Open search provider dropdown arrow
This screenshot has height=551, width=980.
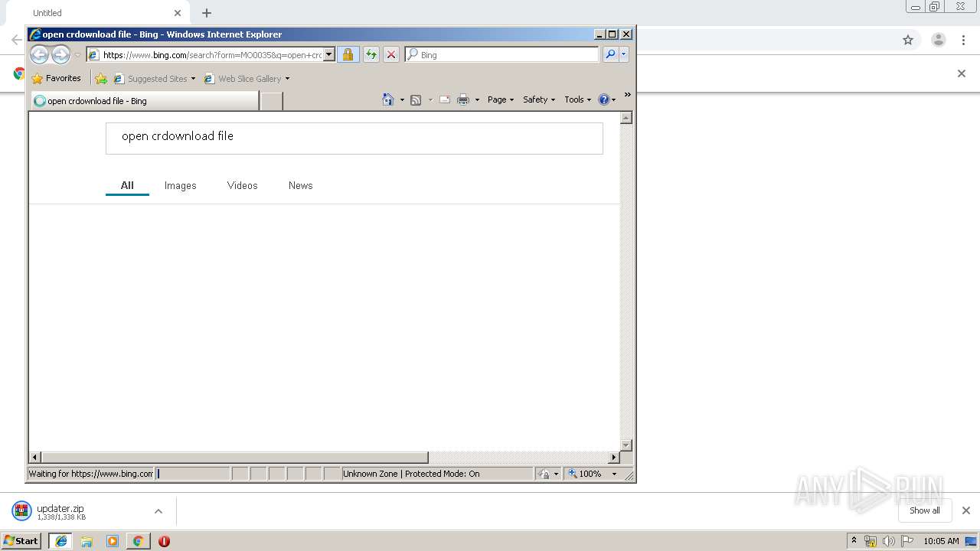click(x=624, y=54)
